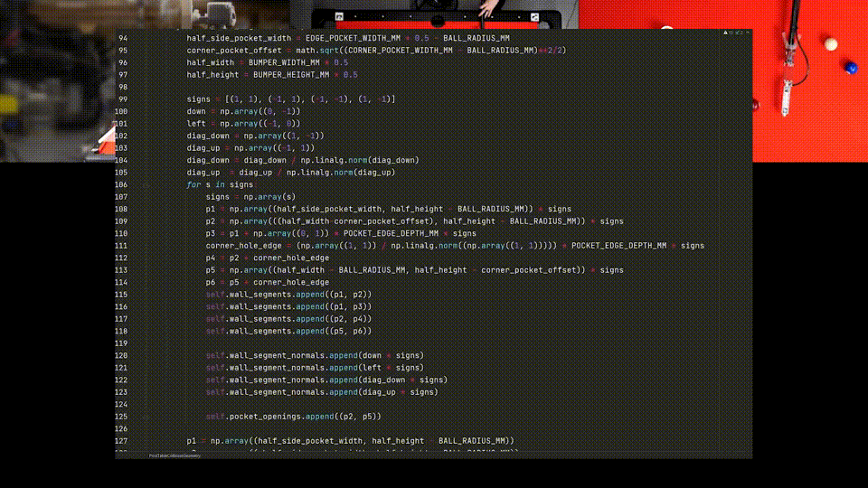Click p4 assignment on line 112

(x=268, y=258)
